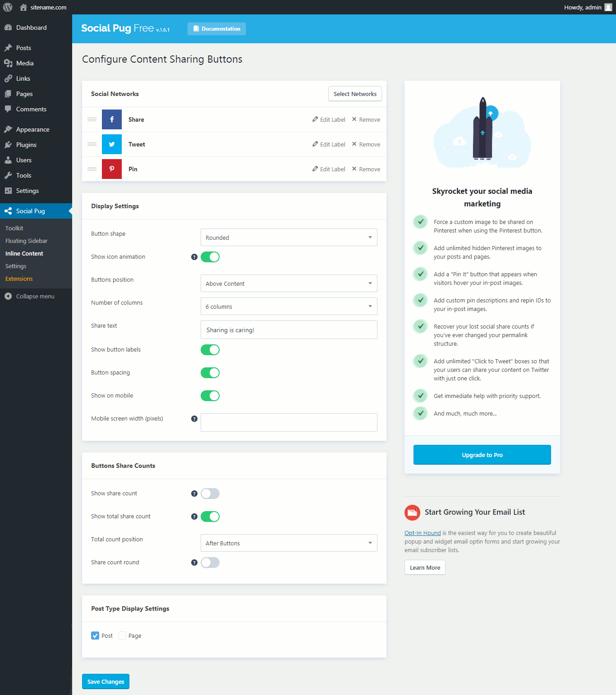Open Tools in admin sidebar

[x=36, y=175]
